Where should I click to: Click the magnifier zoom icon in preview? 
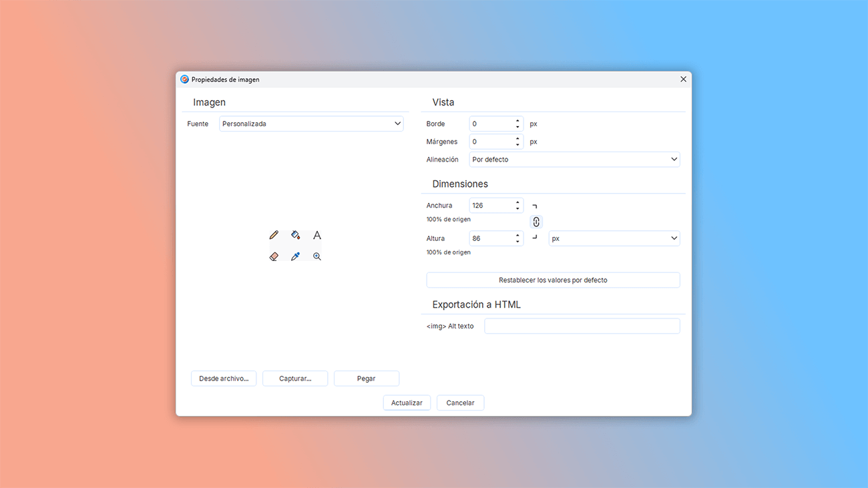point(317,256)
